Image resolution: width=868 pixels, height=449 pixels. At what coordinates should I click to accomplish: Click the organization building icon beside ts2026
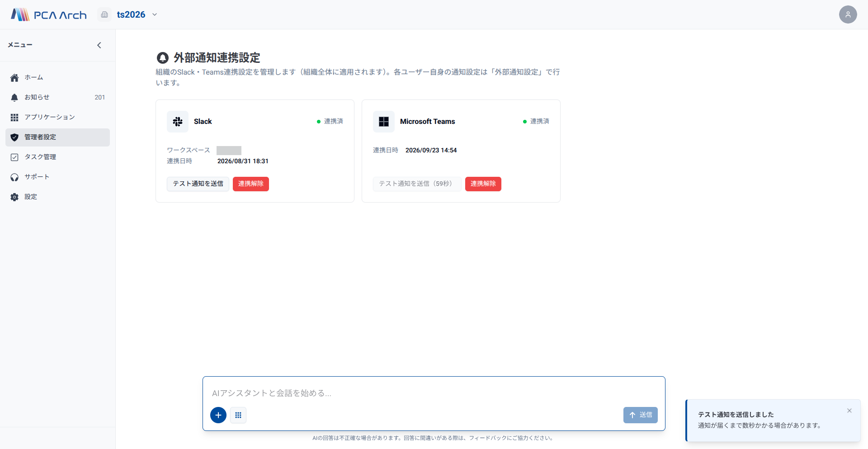pos(104,14)
